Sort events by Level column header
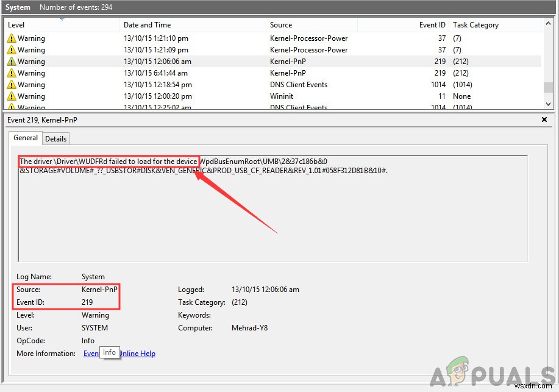Image resolution: width=559 pixels, height=392 pixels. click(62, 25)
